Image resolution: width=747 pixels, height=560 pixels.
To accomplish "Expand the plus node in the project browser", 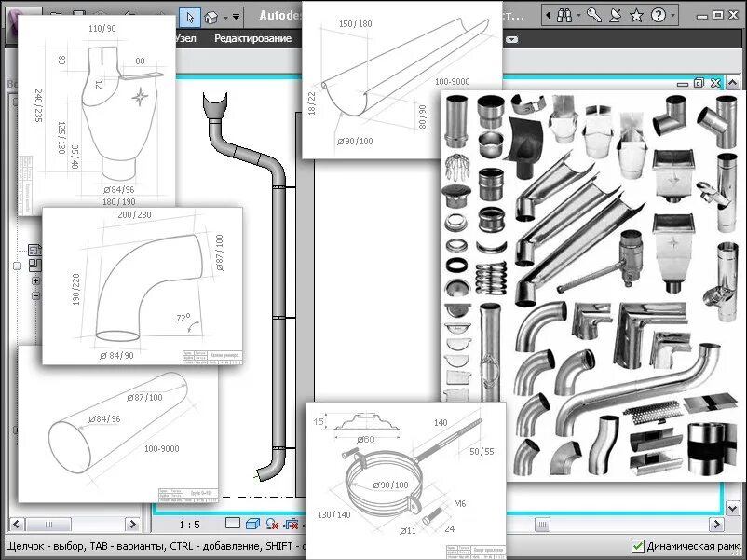I will (x=35, y=281).
